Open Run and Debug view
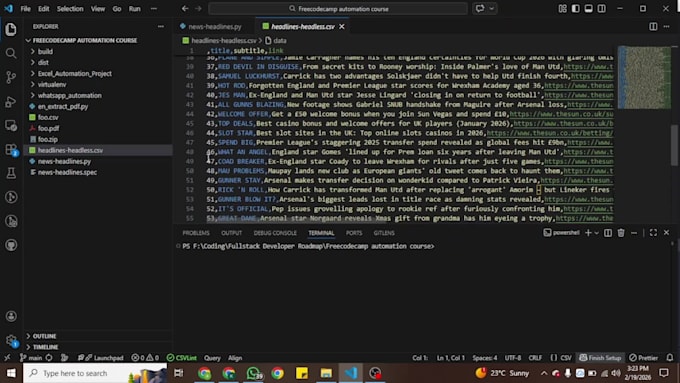680x383 pixels. [x=11, y=102]
